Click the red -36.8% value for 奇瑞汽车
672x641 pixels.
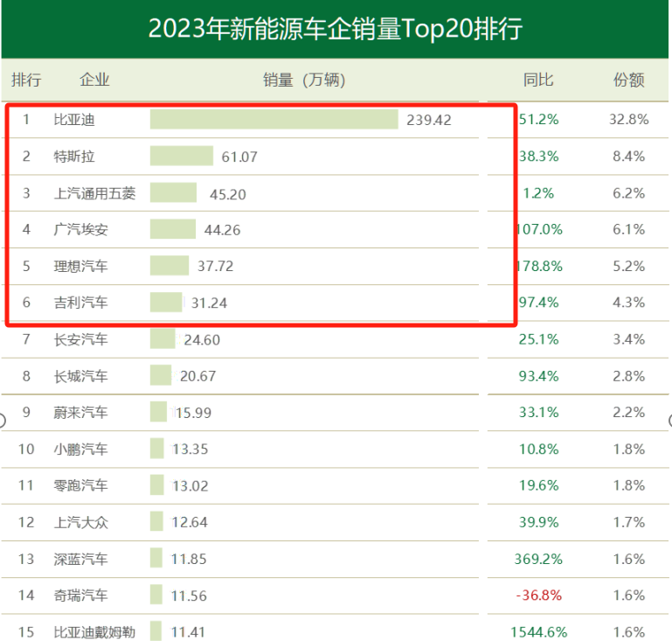pos(537,596)
